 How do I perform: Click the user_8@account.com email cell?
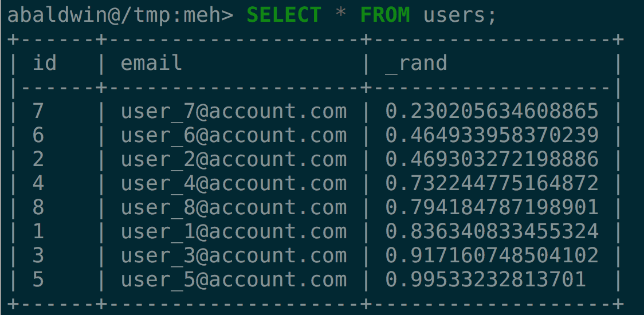[234, 208]
